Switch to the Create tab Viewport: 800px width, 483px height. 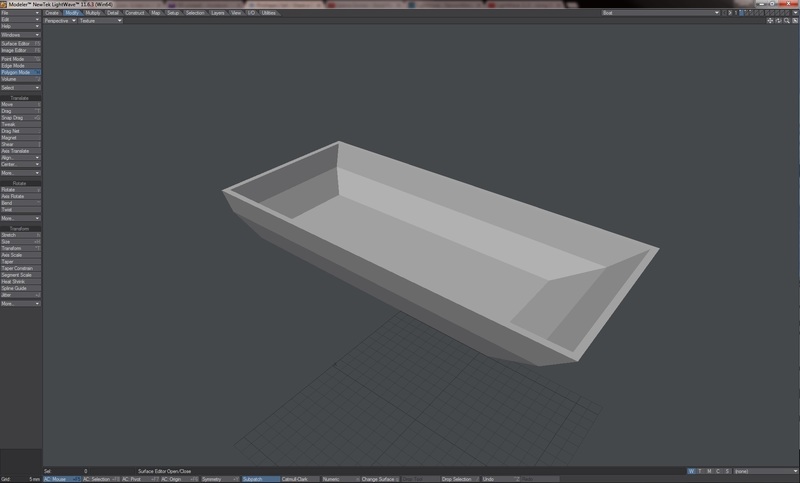click(x=52, y=13)
